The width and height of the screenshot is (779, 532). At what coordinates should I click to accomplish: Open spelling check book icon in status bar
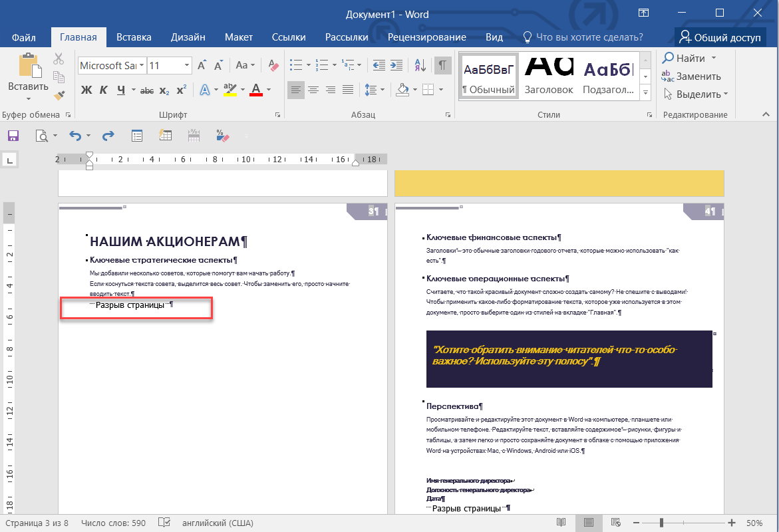point(164,523)
